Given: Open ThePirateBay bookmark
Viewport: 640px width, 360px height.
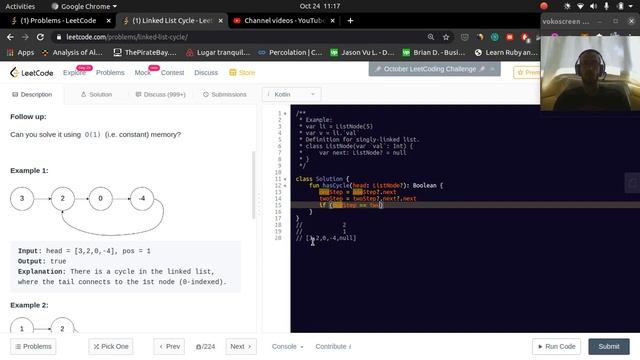Looking at the screenshot, I should pos(145,53).
